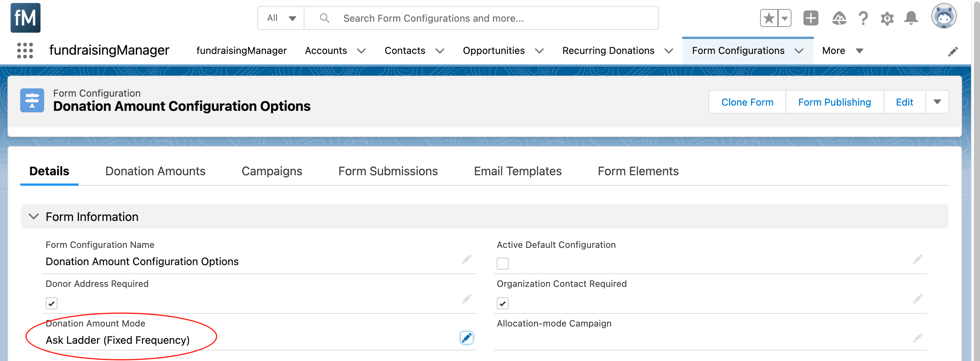Viewport: 980px width, 361px height.
Task: Open the Notifications bell
Action: click(911, 18)
